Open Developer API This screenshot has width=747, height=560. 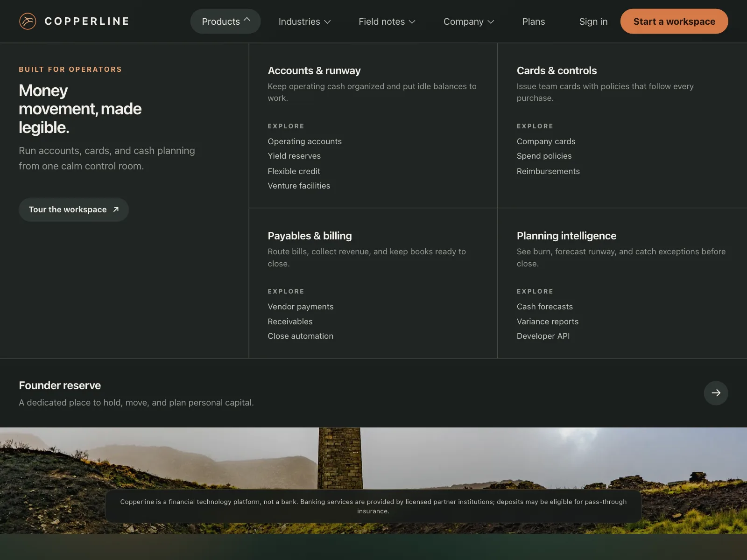(543, 336)
